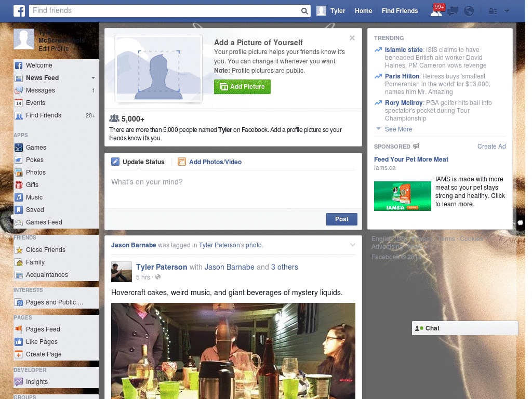
Task: Open Find Friends in the top bar
Action: pyautogui.click(x=400, y=11)
